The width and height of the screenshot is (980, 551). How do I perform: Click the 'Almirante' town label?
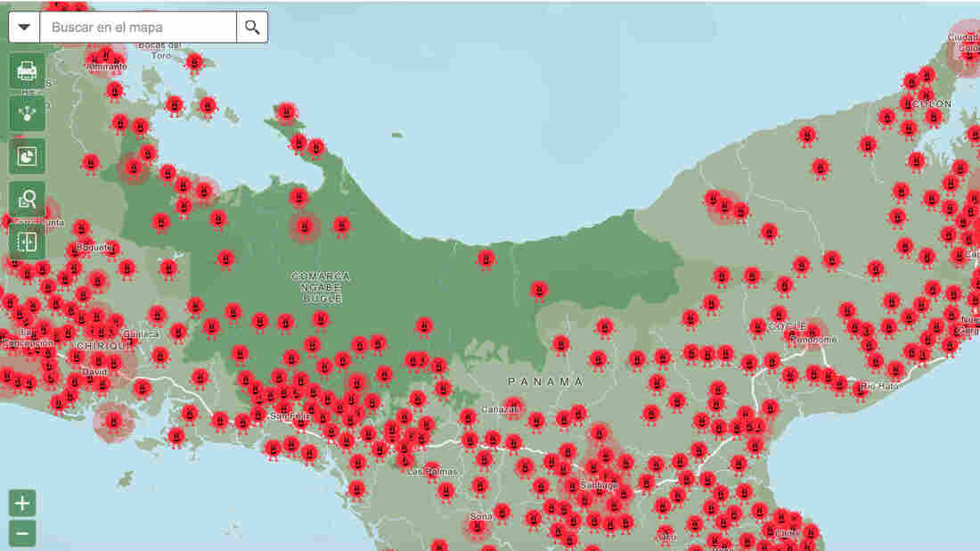pyautogui.click(x=107, y=66)
